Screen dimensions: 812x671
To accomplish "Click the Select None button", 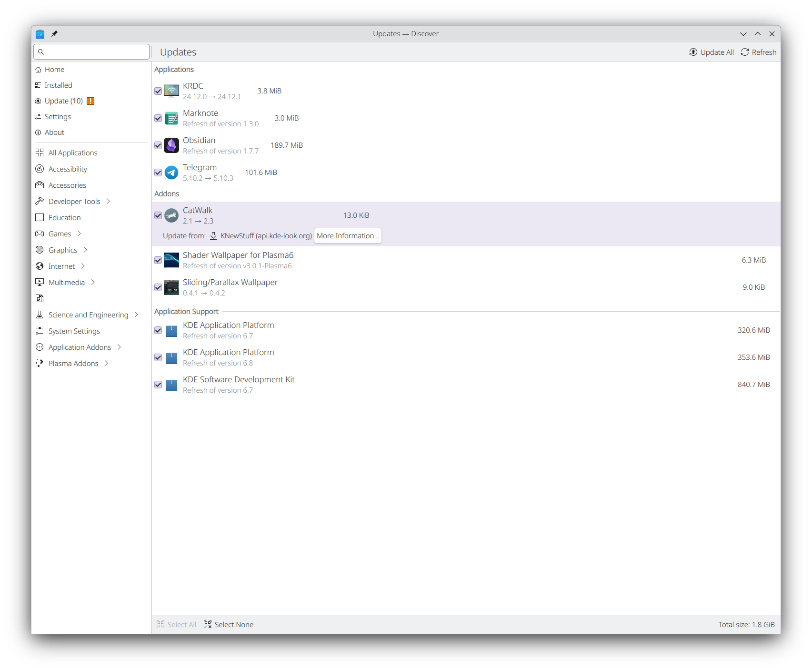I will click(229, 625).
